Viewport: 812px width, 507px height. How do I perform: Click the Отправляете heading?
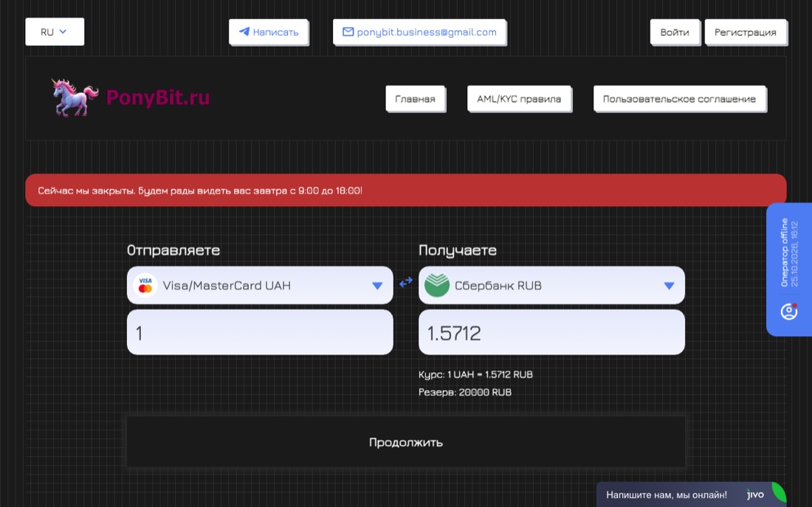pyautogui.click(x=173, y=250)
